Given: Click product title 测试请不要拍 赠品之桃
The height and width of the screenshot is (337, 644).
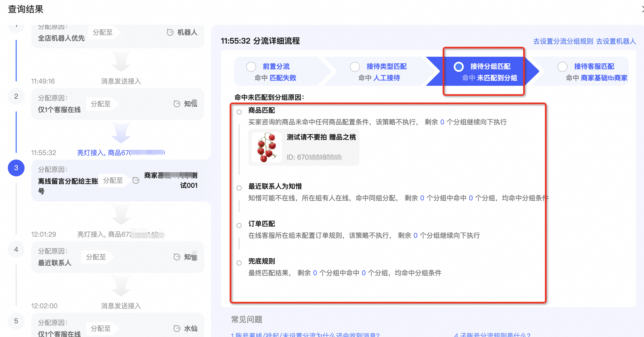Looking at the screenshot, I should pyautogui.click(x=321, y=137).
